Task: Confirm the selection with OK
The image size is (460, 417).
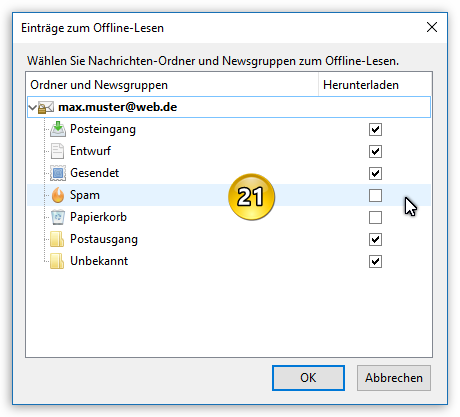Action: pos(308,378)
